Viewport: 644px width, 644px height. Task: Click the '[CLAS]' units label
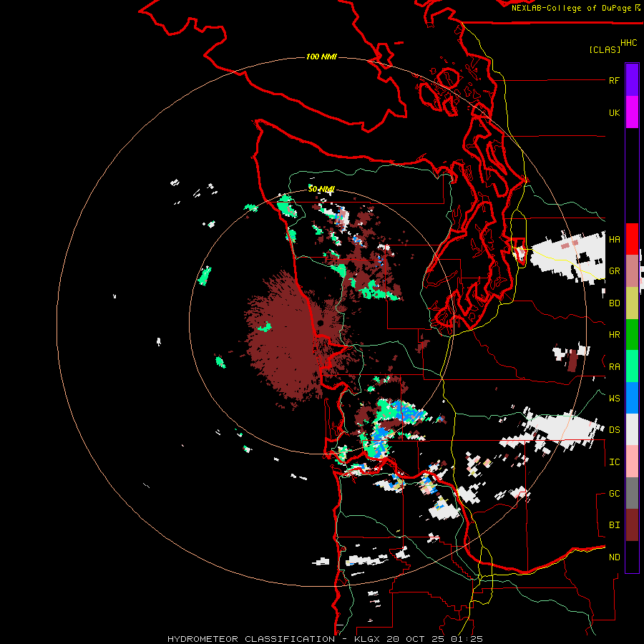point(605,49)
